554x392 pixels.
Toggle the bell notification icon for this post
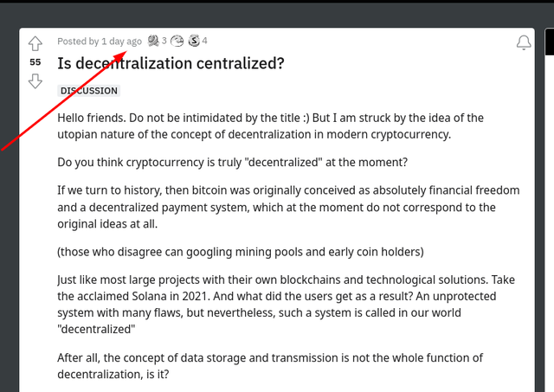click(x=524, y=42)
